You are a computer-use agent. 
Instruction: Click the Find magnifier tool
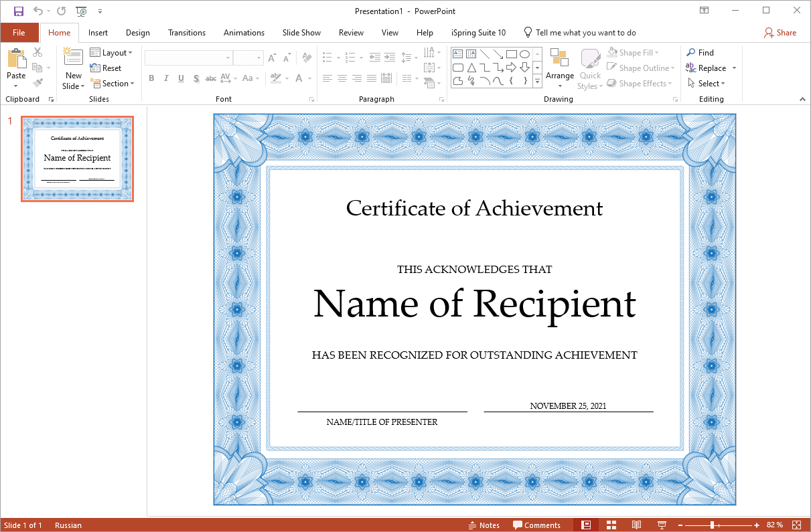pos(700,52)
